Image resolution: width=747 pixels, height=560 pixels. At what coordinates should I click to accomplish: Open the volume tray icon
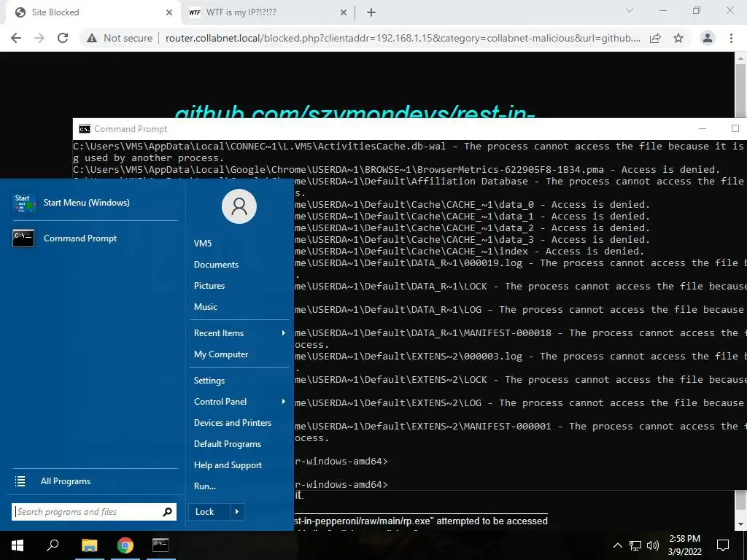pos(653,545)
